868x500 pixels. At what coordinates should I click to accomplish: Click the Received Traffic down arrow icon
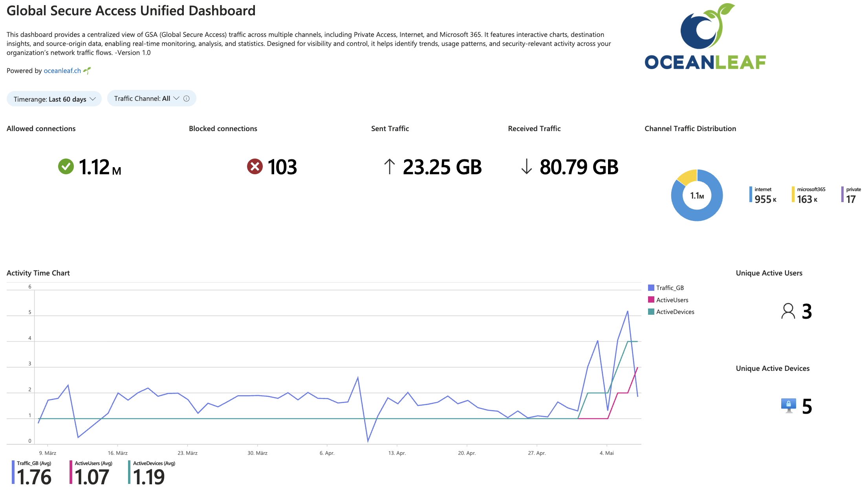526,166
